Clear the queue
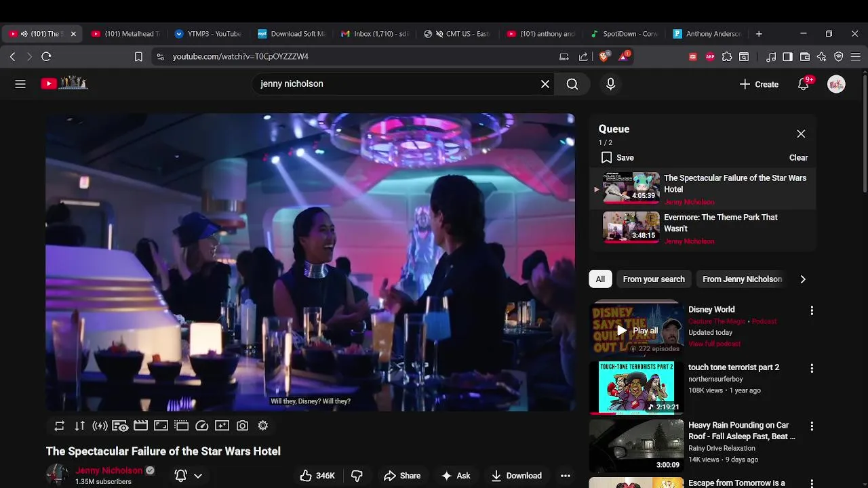 click(x=798, y=158)
